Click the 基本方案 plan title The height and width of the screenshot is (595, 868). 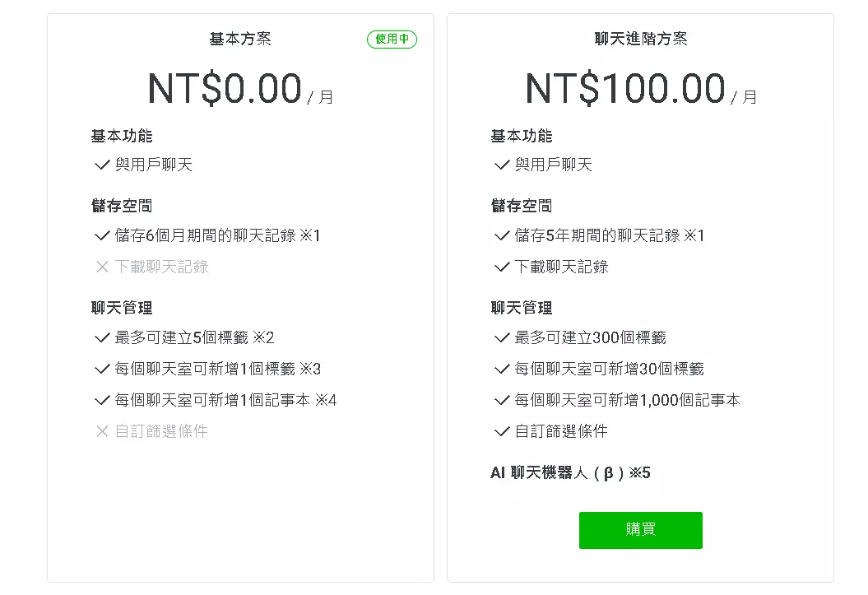tap(240, 40)
